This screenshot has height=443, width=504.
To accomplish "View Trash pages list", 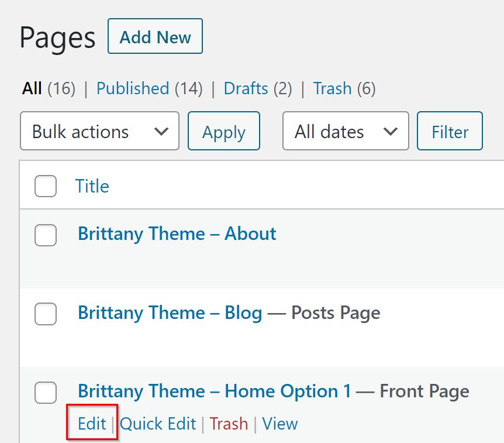I will (332, 89).
